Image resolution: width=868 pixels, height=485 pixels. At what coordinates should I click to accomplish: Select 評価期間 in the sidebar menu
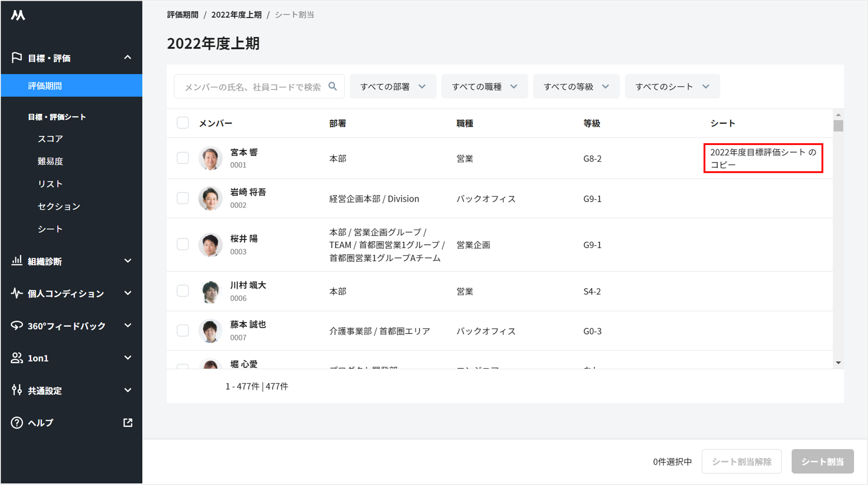point(45,86)
